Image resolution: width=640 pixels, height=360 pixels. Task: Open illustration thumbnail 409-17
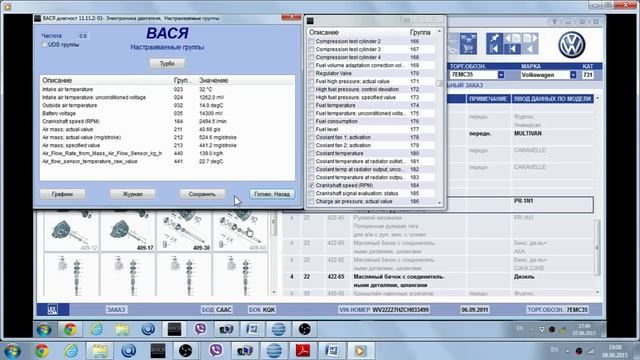pos(128,231)
